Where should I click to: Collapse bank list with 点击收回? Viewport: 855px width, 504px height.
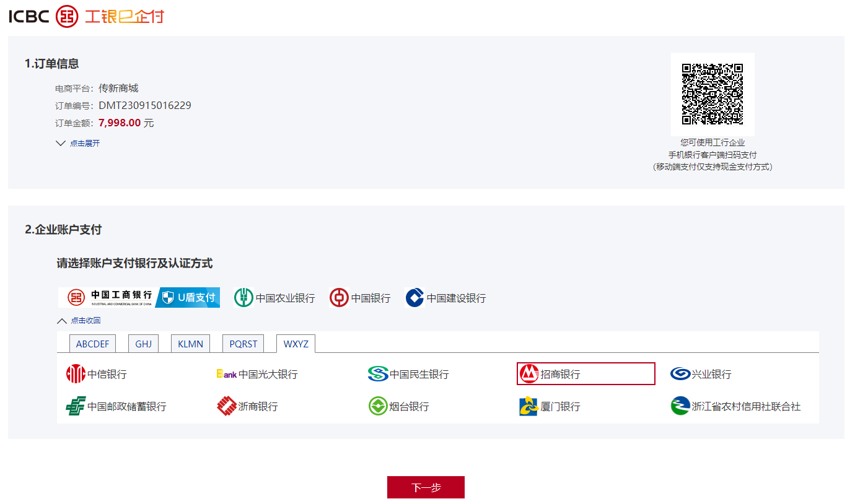[x=79, y=321]
